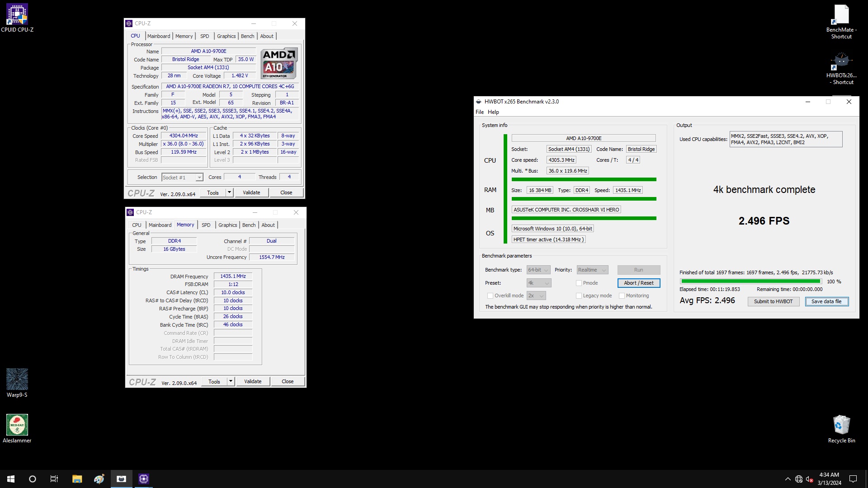This screenshot has width=868, height=488.
Task: Click the Memory CPU-Z window title icon
Action: click(x=130, y=212)
